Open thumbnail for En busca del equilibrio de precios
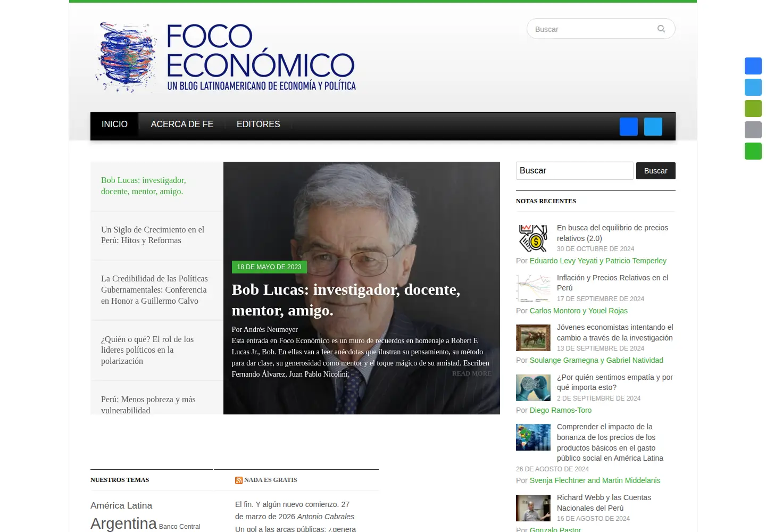The width and height of the screenshot is (766, 532). (x=533, y=237)
